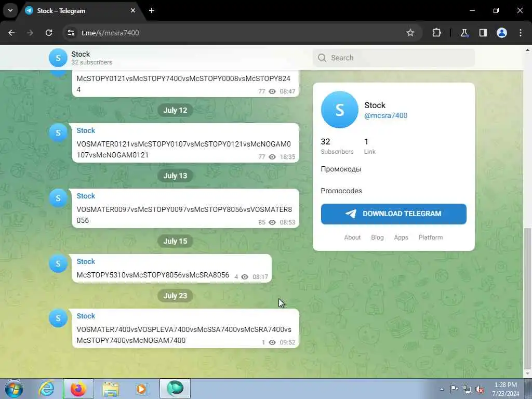Open the browser extensions puzzle icon
This screenshot has width=532, height=399.
pos(436,33)
